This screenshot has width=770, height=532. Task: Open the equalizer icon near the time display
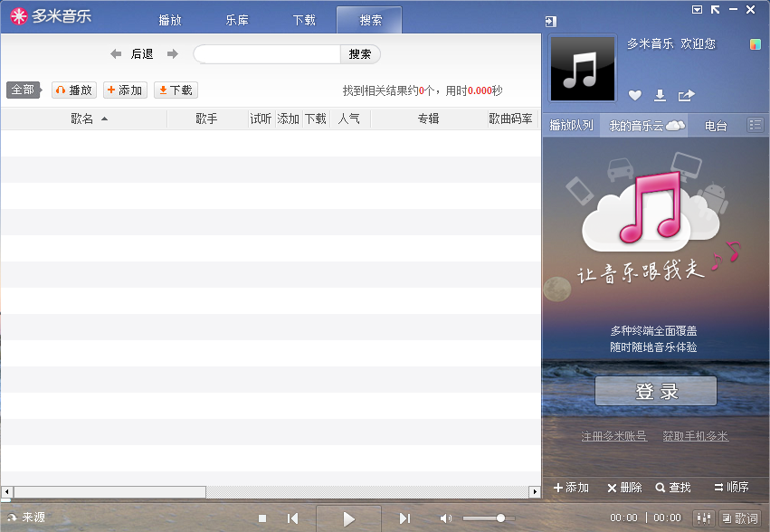[x=704, y=518]
